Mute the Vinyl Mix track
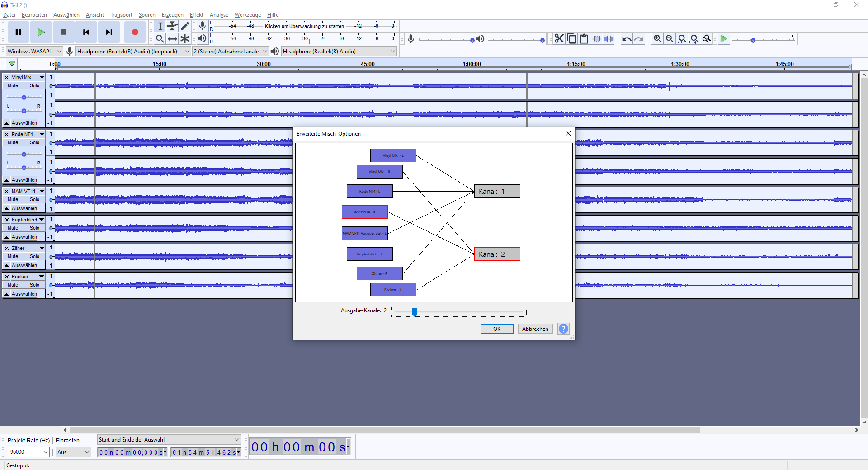The image size is (868, 470). click(13, 85)
